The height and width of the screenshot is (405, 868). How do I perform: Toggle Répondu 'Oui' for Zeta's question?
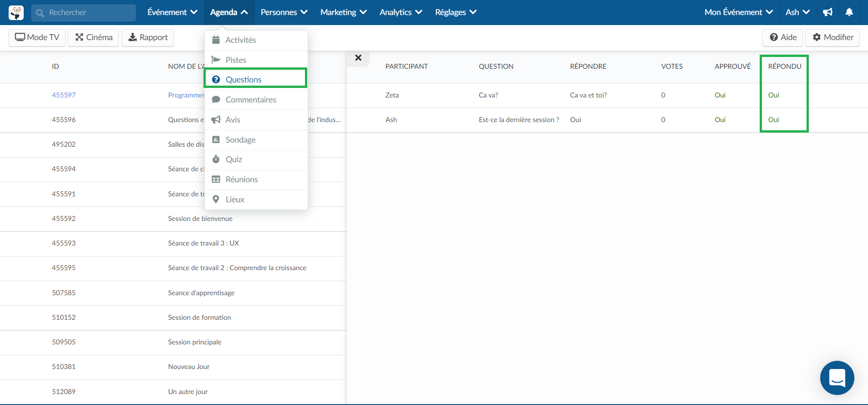point(774,95)
